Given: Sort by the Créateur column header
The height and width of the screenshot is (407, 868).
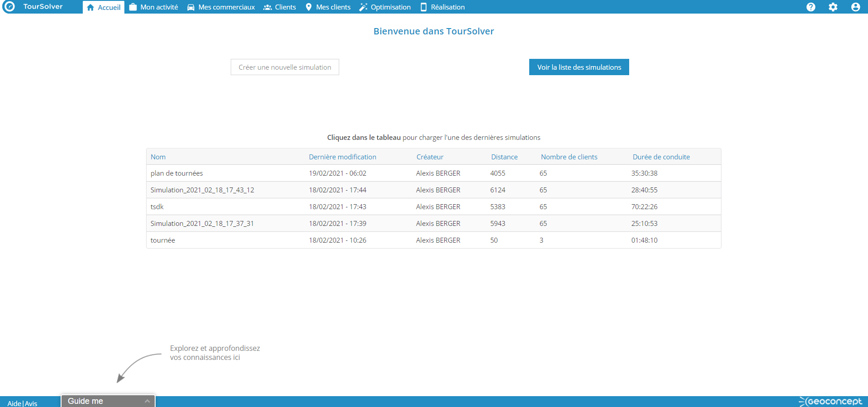Looking at the screenshot, I should [430, 157].
